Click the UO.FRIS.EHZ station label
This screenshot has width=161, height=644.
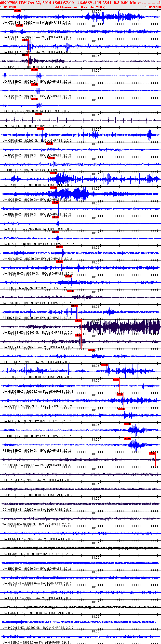(37, 82)
